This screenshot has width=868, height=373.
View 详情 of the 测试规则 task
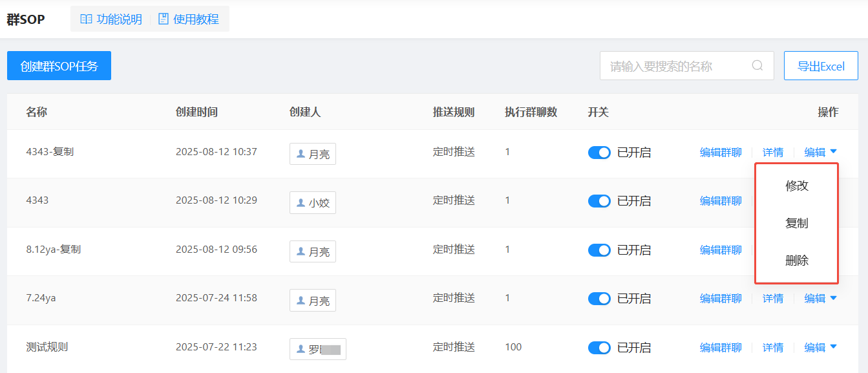[773, 348]
